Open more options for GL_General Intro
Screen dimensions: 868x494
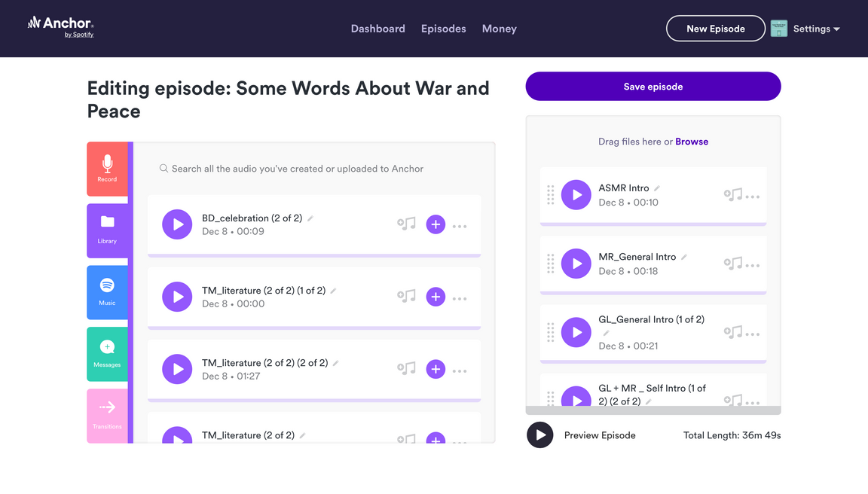pyautogui.click(x=752, y=334)
